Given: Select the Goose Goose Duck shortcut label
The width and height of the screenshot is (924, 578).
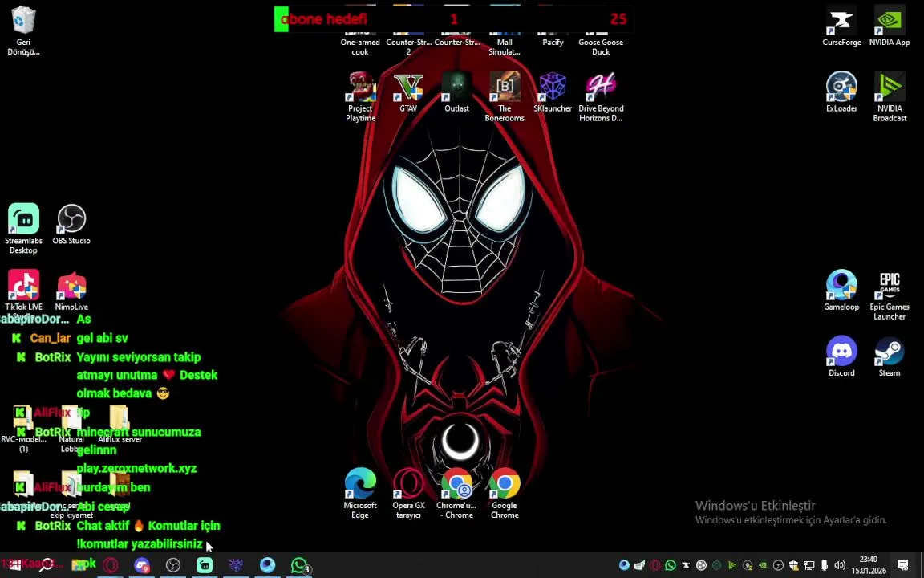Looking at the screenshot, I should point(601,47).
